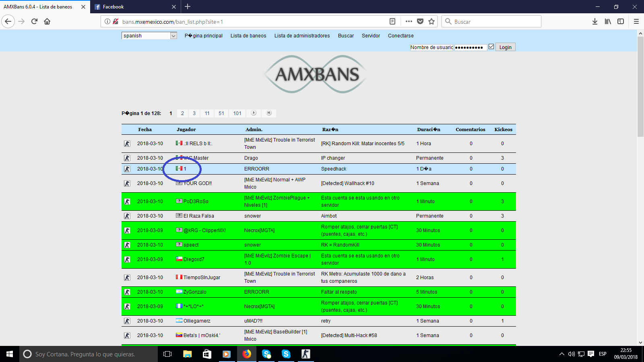Click the Duración column header

(x=429, y=130)
